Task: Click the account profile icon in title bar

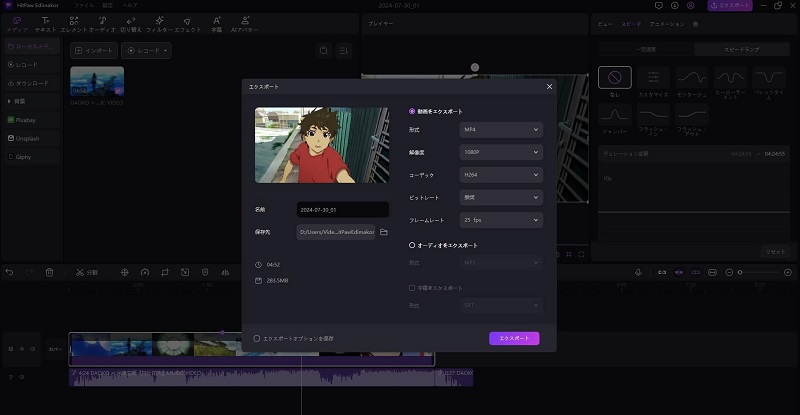Action: (690, 5)
